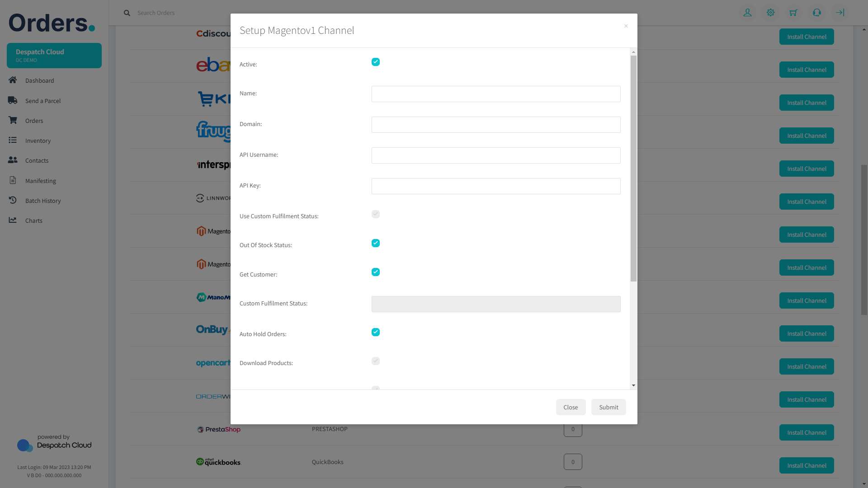Click the API Key input field
Viewport: 868px width, 488px height.
point(496,186)
